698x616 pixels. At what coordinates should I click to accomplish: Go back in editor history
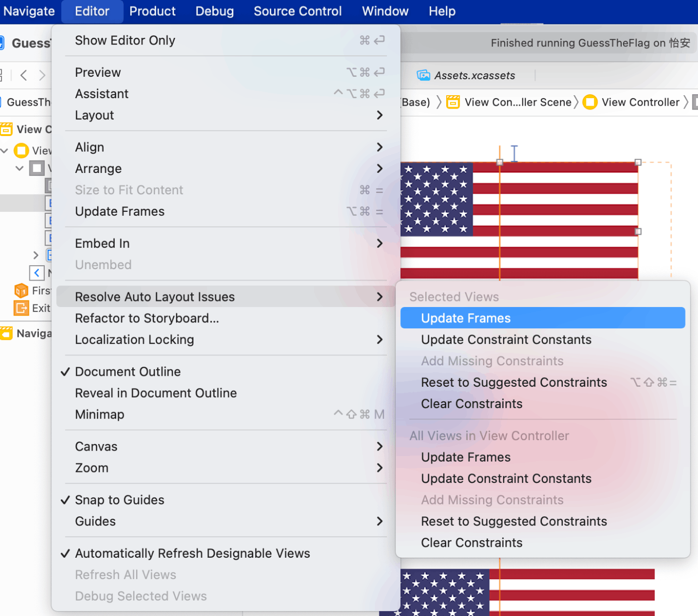(x=23, y=75)
